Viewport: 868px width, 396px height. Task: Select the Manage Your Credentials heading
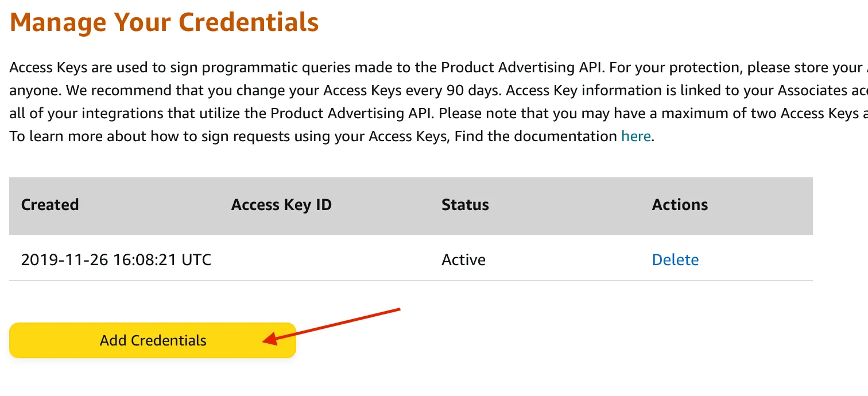[x=164, y=22]
